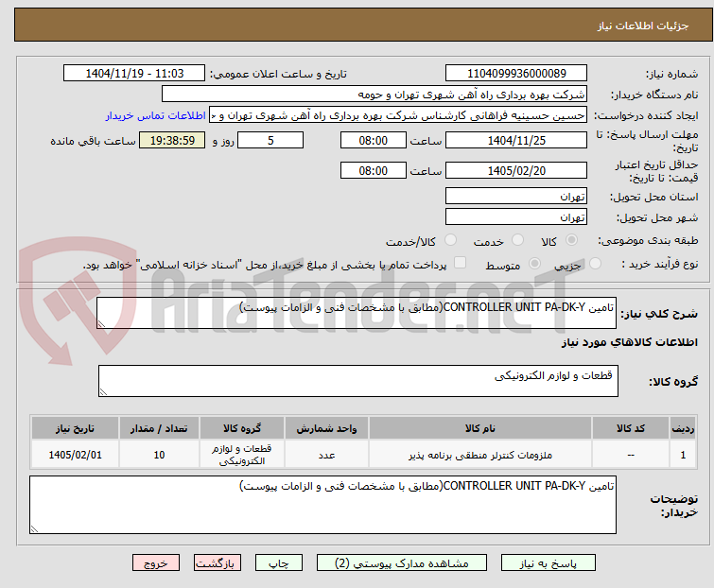Select the کالا/خدمت radio button
The height and width of the screenshot is (588, 714).
pos(450,240)
